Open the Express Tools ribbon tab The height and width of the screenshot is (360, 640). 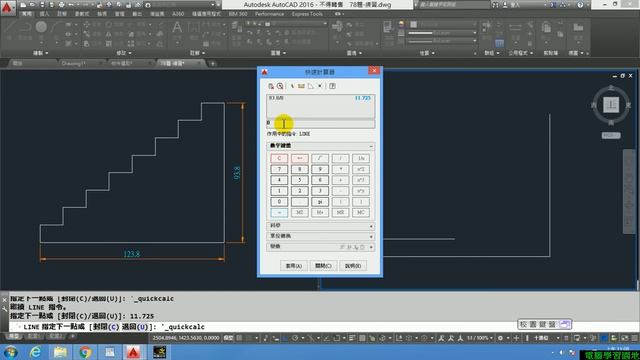[x=307, y=14]
